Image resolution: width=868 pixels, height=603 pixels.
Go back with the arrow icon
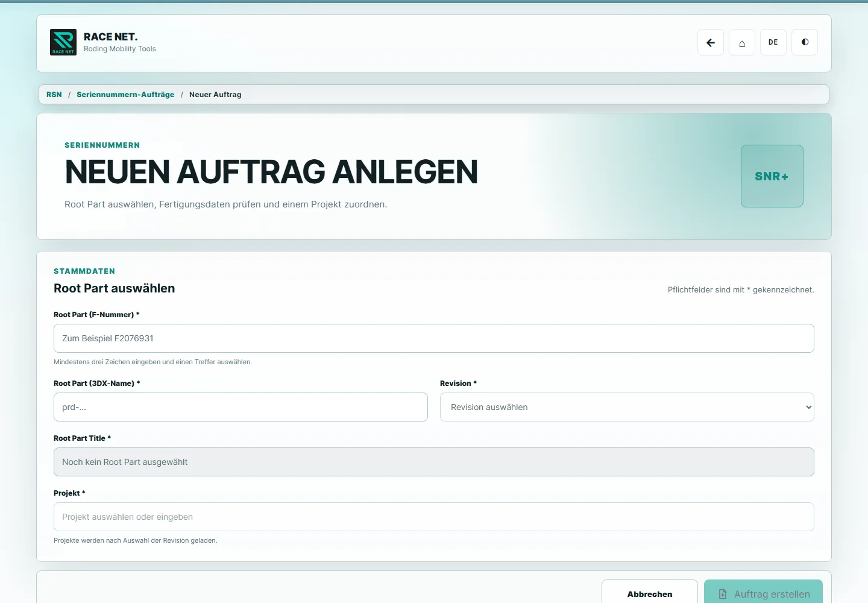(x=711, y=42)
